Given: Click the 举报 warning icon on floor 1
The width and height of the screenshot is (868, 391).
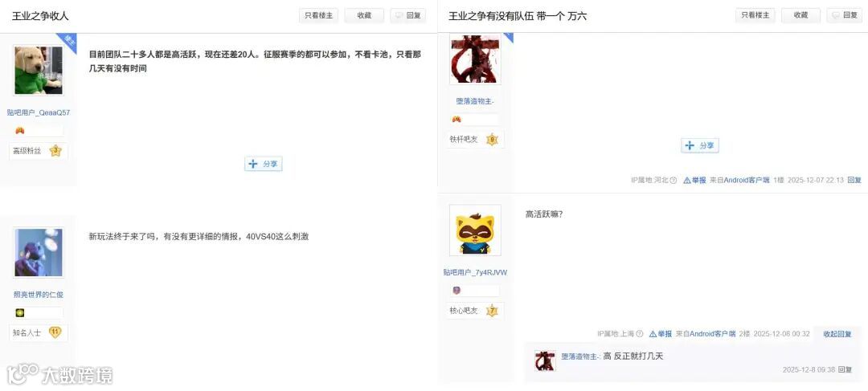Looking at the screenshot, I should click(687, 181).
